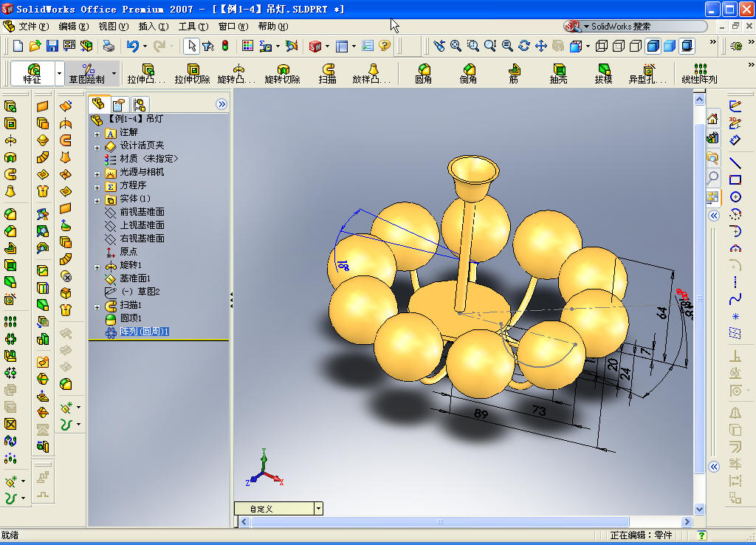Screen dimensions: 756x545
Task: Expand the 方程序 tree node
Action: coord(97,188)
